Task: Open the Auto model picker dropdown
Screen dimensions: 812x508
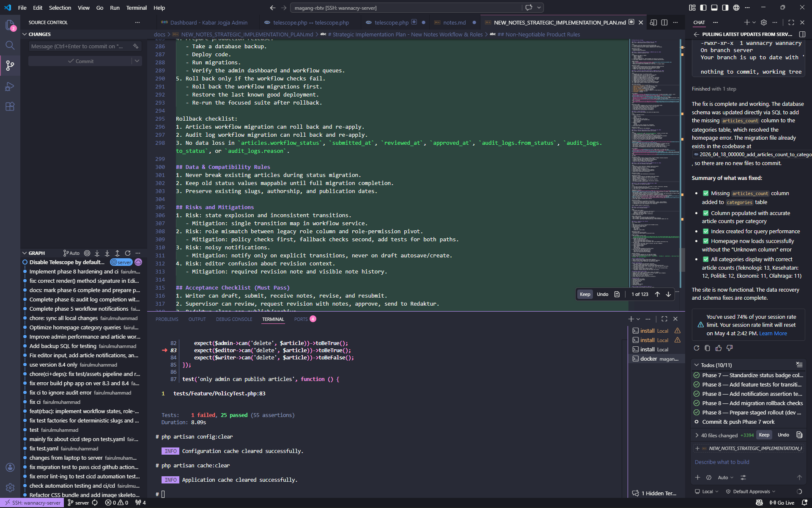Action: pos(726,478)
